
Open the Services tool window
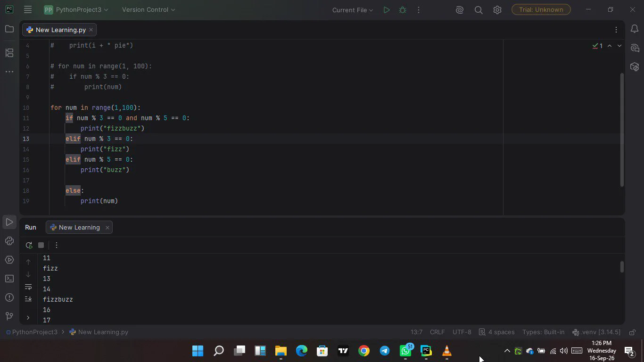pyautogui.click(x=9, y=260)
